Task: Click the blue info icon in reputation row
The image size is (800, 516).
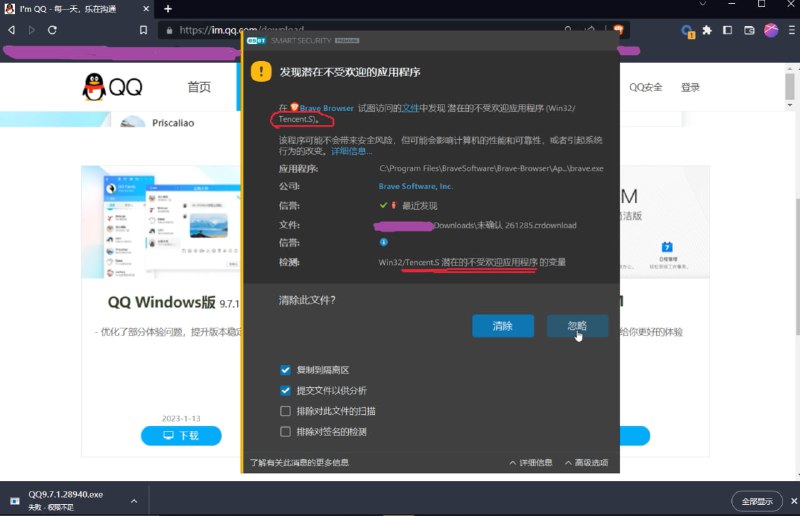Action: pos(384,242)
